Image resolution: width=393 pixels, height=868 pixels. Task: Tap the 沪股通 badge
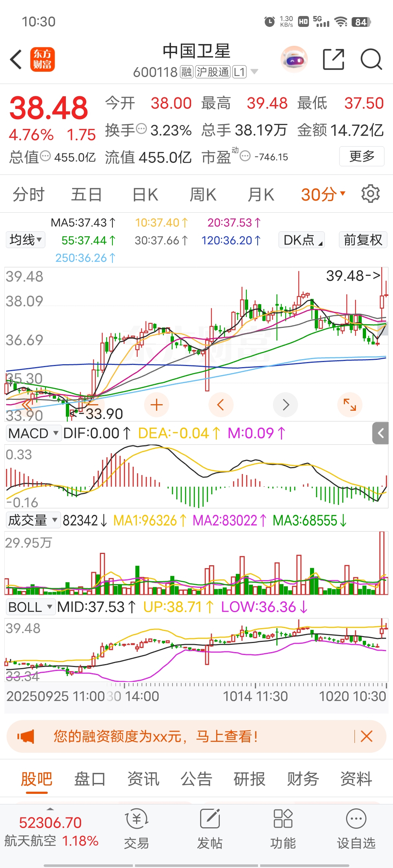pyautogui.click(x=213, y=72)
